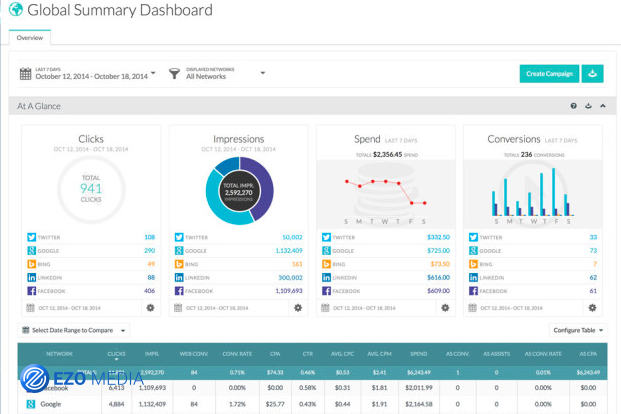
Task: Click the Google icon in the table row
Action: (30, 404)
